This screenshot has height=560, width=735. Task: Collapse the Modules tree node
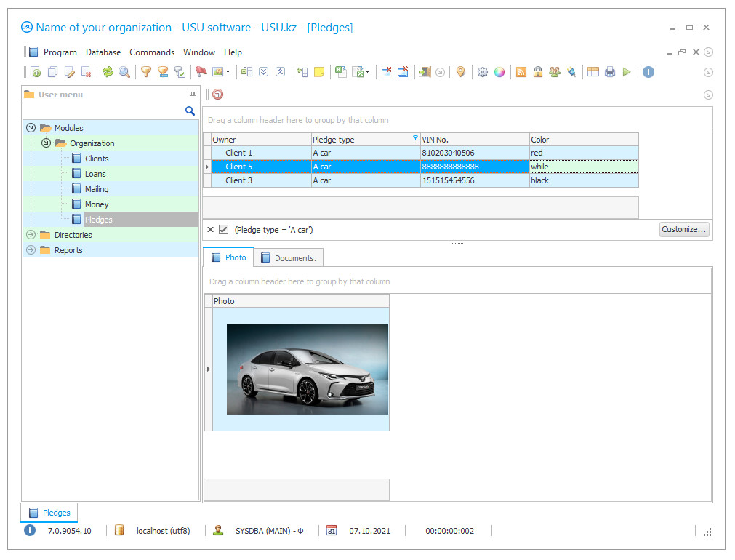(x=31, y=127)
